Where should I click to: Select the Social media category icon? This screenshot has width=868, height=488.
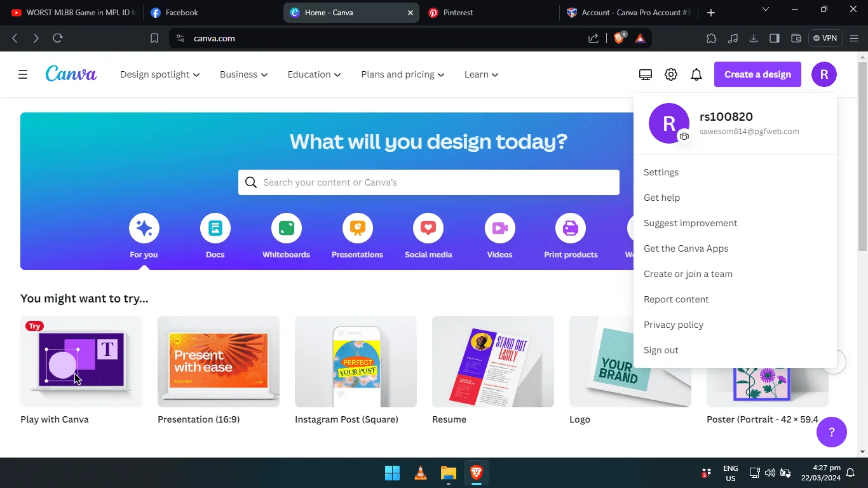(428, 228)
